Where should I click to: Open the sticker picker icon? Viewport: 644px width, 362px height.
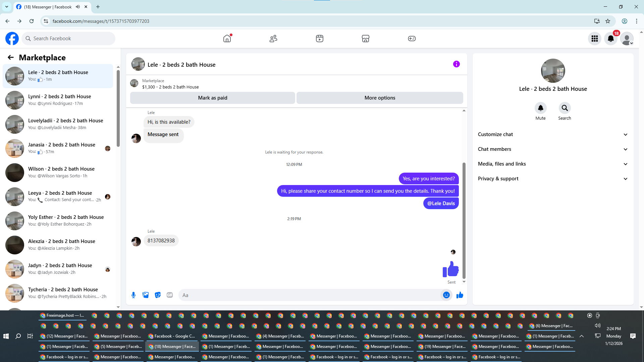point(158,295)
